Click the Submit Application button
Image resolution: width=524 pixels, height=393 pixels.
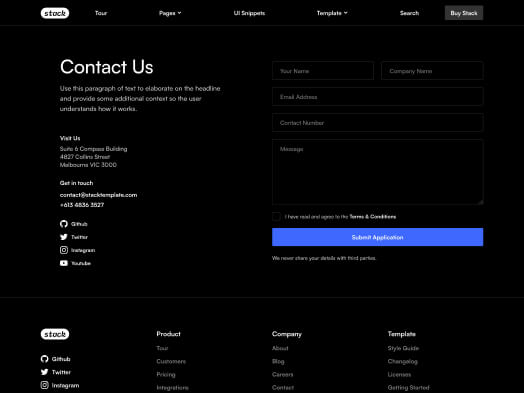point(378,237)
